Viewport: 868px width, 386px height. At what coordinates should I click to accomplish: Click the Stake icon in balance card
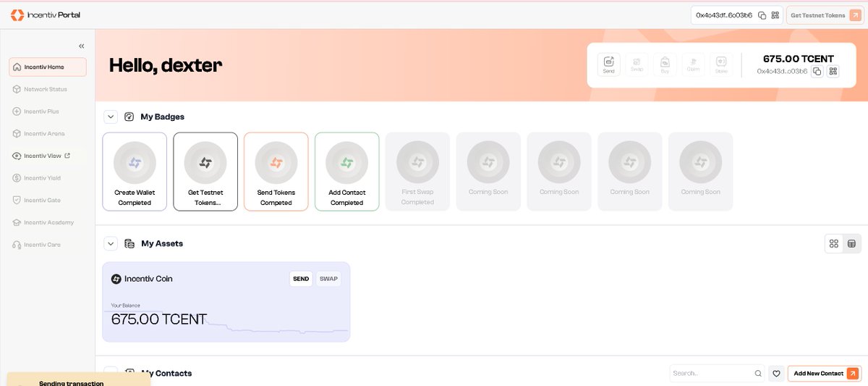click(x=721, y=64)
